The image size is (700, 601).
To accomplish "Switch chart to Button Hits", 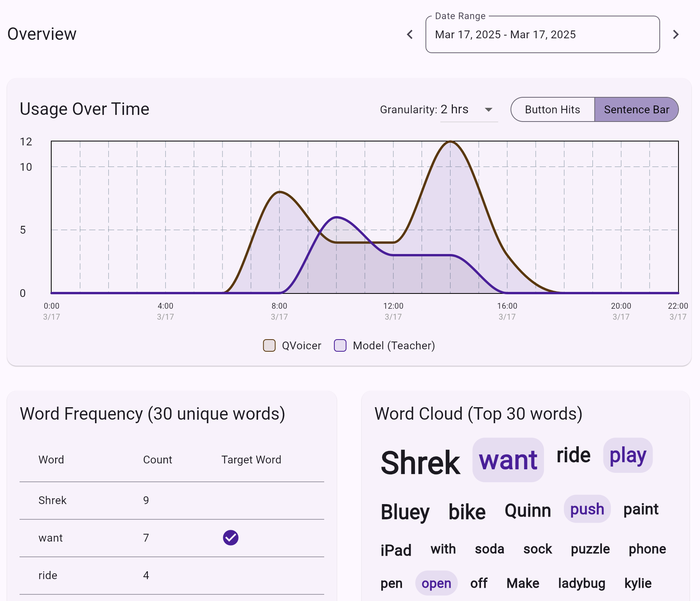I will pyautogui.click(x=553, y=109).
